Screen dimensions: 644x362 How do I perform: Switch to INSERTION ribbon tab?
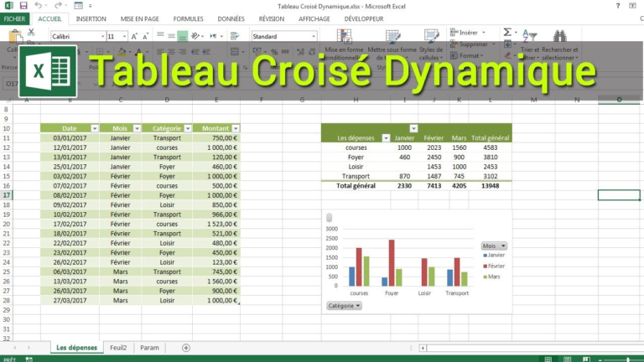coord(91,19)
